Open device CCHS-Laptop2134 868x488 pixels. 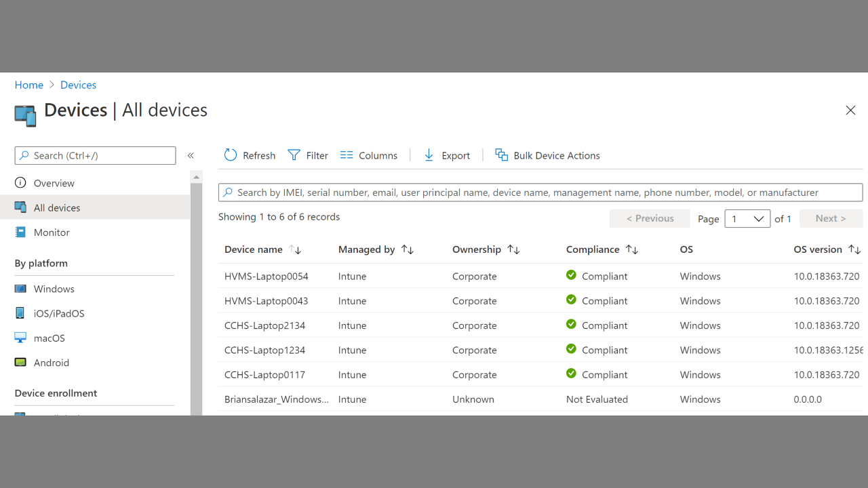(265, 325)
